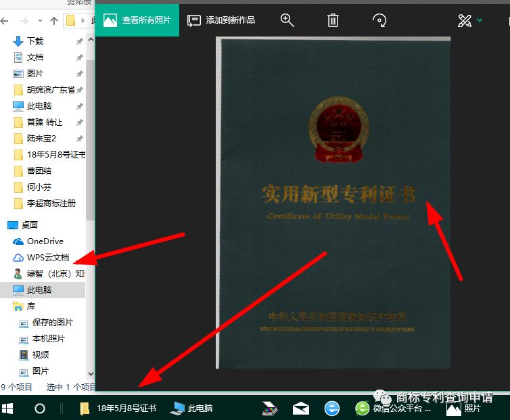Open the Windows Start menu
This screenshot has height=420, width=510.
(7, 409)
